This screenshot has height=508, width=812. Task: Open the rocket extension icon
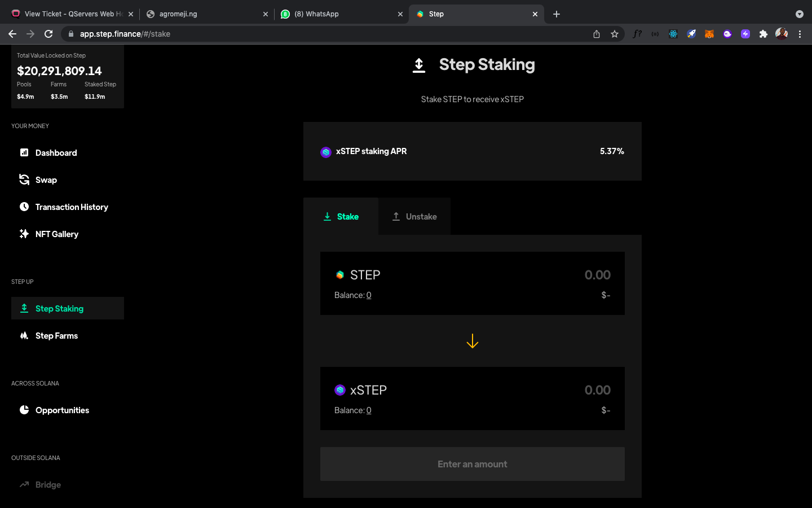pyautogui.click(x=691, y=34)
